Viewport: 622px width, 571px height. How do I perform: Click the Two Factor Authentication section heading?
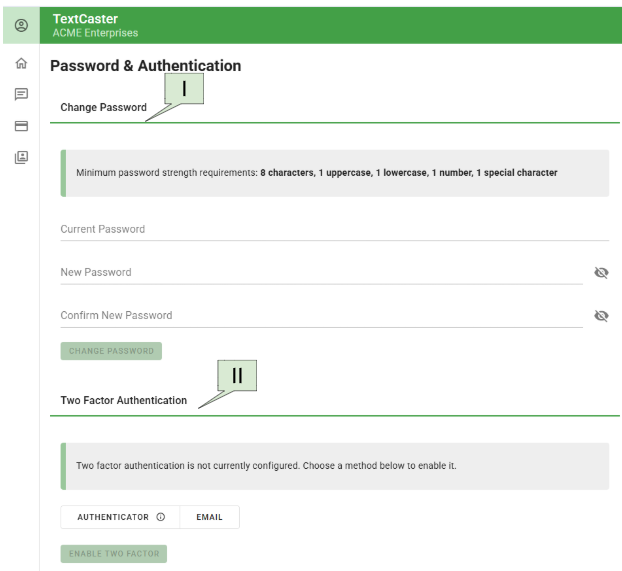coord(124,400)
